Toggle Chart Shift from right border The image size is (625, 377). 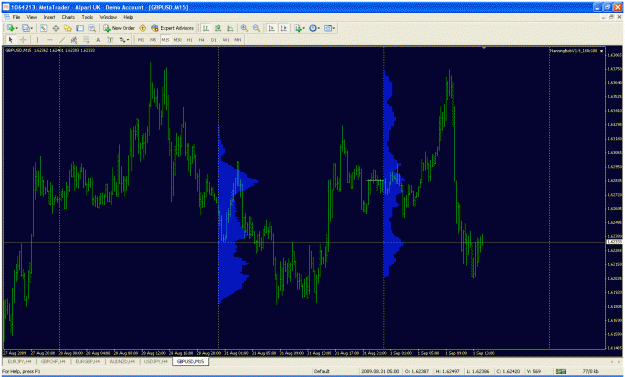tap(284, 28)
